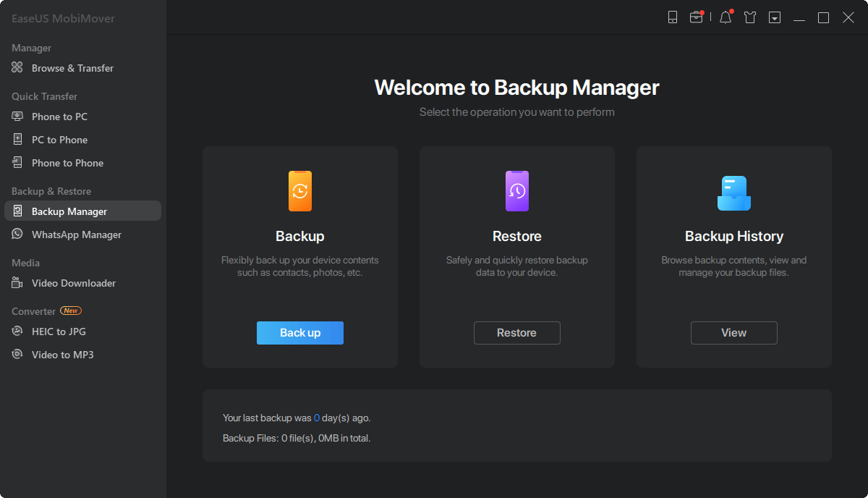Open Phone to Phone transfer
The image size is (868, 498).
(67, 163)
